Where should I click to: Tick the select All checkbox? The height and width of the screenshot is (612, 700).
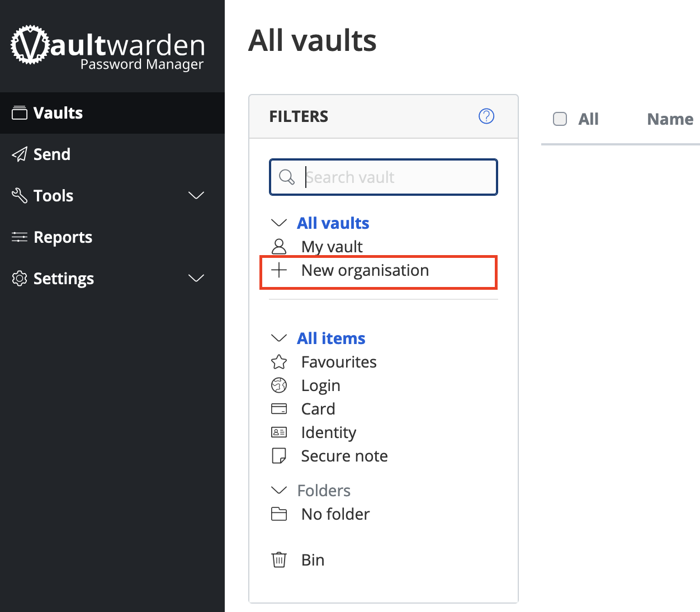pyautogui.click(x=560, y=119)
